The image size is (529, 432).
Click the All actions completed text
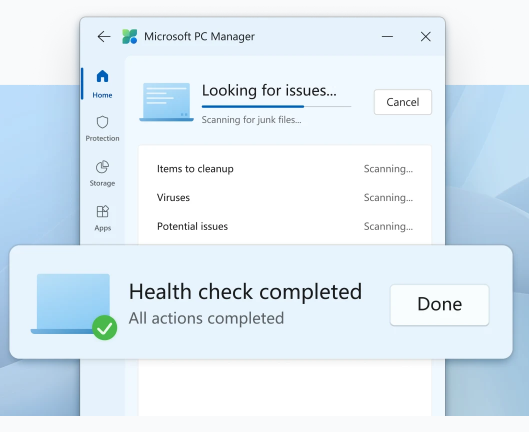click(206, 318)
